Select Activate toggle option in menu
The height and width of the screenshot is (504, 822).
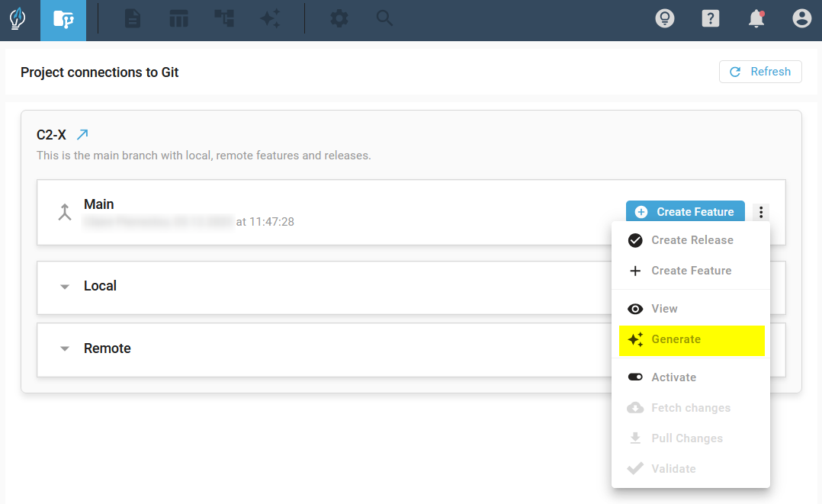[673, 377]
